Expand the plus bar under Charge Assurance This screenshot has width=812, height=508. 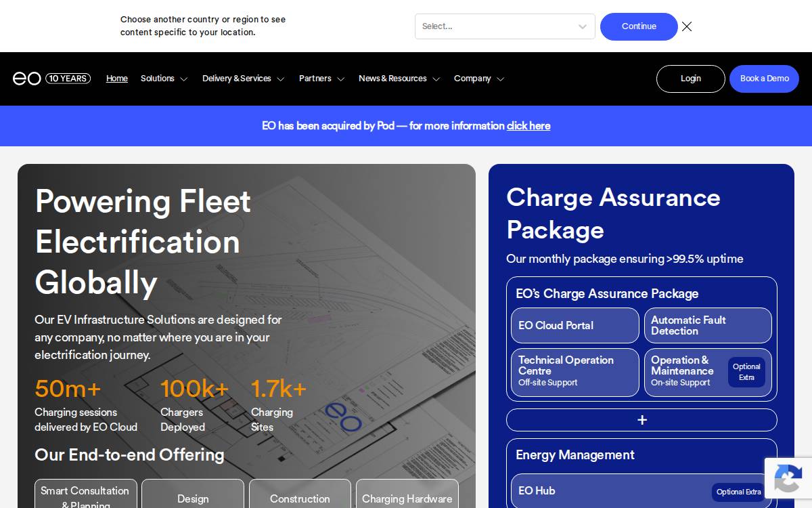[x=641, y=420]
